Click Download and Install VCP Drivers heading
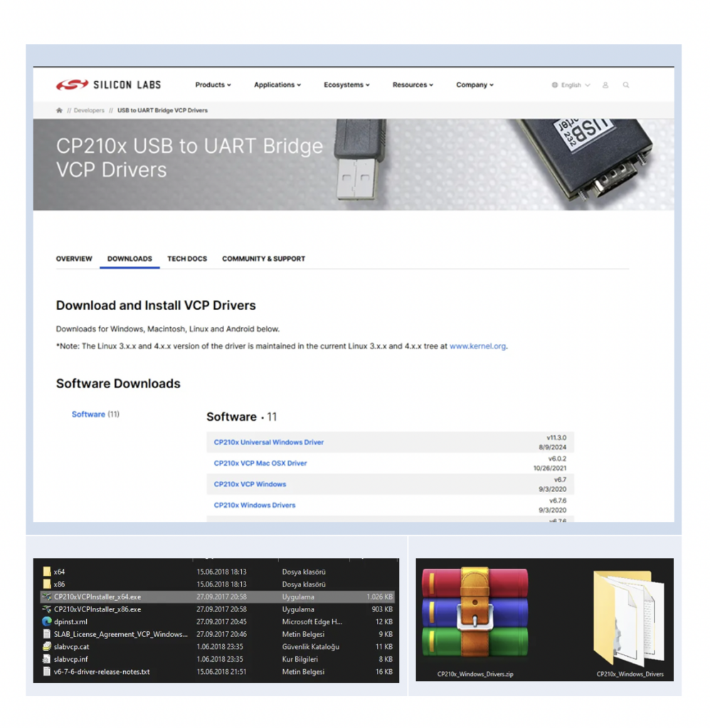This screenshot has width=710, height=728. click(x=156, y=305)
